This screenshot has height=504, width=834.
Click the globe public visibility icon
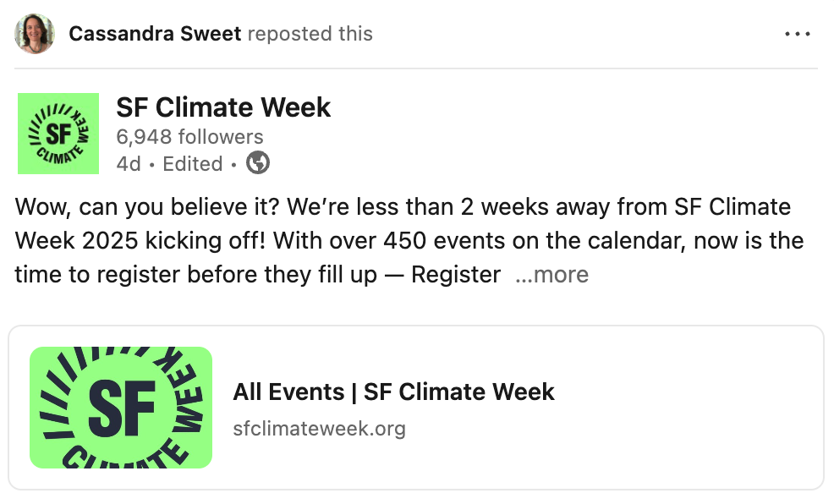point(258,162)
